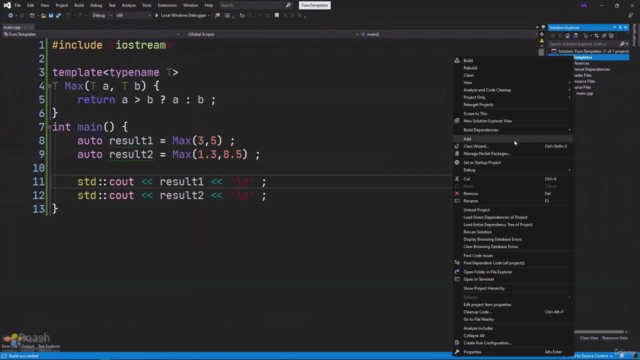Viewport: 640px width, 360px height.
Task: Select main.cpp in Solution Explorer tree
Action: [x=584, y=93]
